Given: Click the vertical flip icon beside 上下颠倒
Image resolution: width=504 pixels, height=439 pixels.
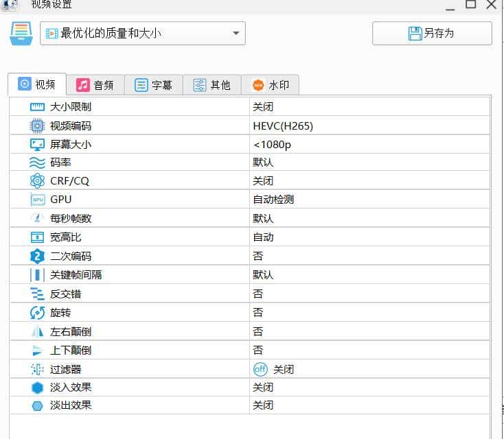Looking at the screenshot, I should tap(37, 351).
